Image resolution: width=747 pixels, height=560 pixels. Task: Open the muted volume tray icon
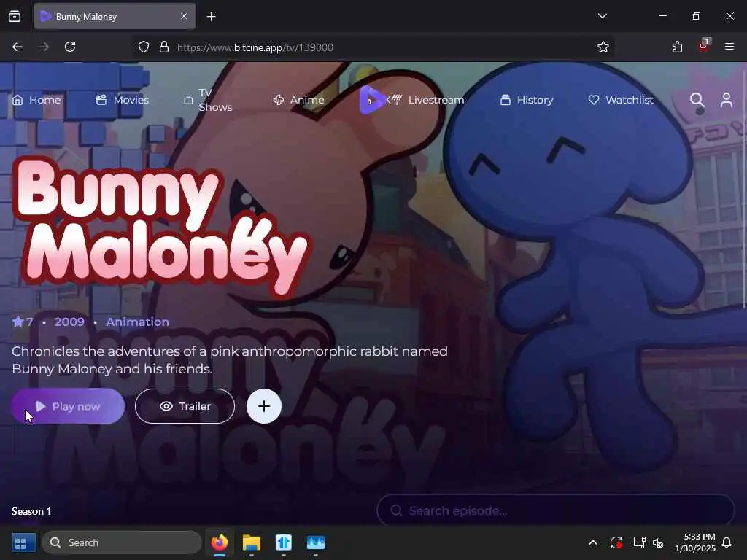click(x=658, y=542)
